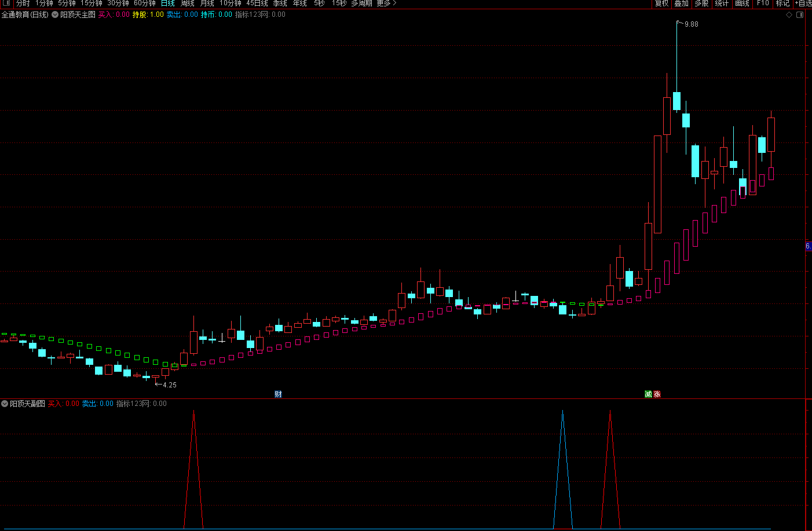812x531 pixels.
Task: Click the panel layout icon left of 分时
Action: click(x=6, y=3)
